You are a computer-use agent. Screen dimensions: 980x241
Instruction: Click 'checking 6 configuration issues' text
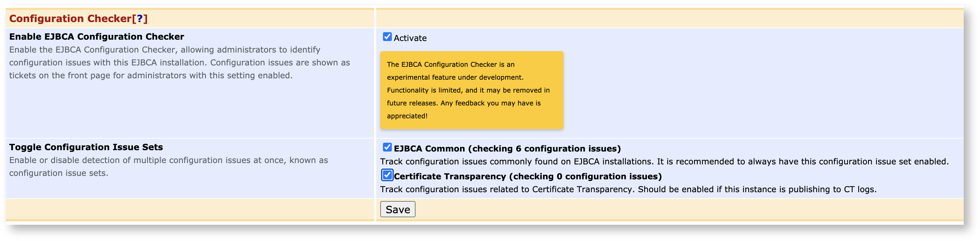point(544,148)
